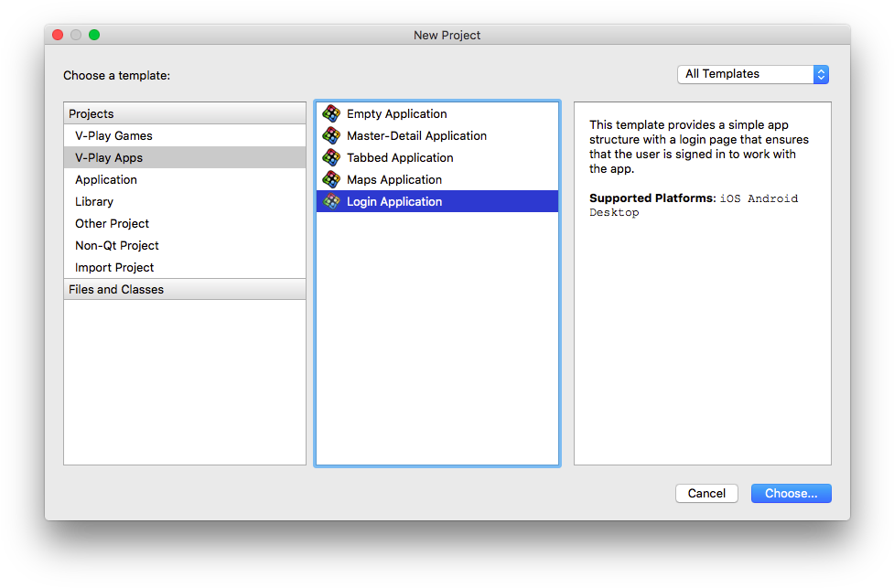
Task: Select the Tabbed Application template name
Action: coord(400,158)
